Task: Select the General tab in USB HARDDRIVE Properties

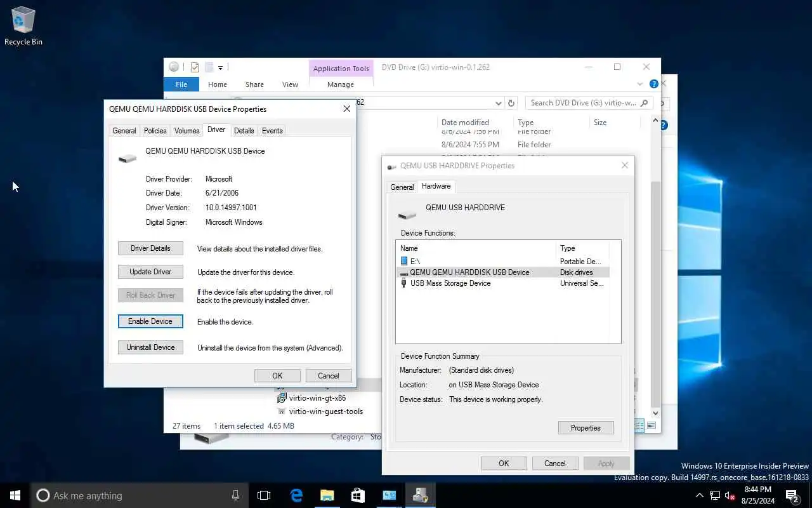Action: (x=402, y=187)
